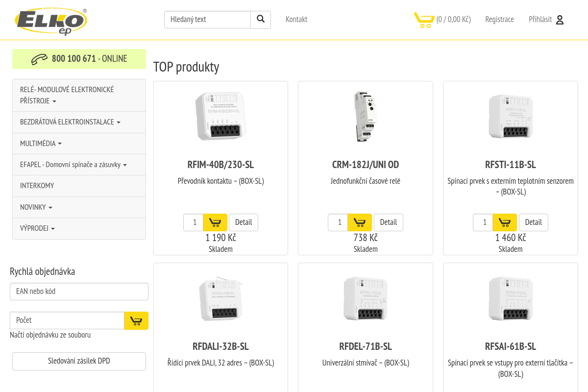
Task: Open the Kontakt link in header
Action: click(x=296, y=20)
